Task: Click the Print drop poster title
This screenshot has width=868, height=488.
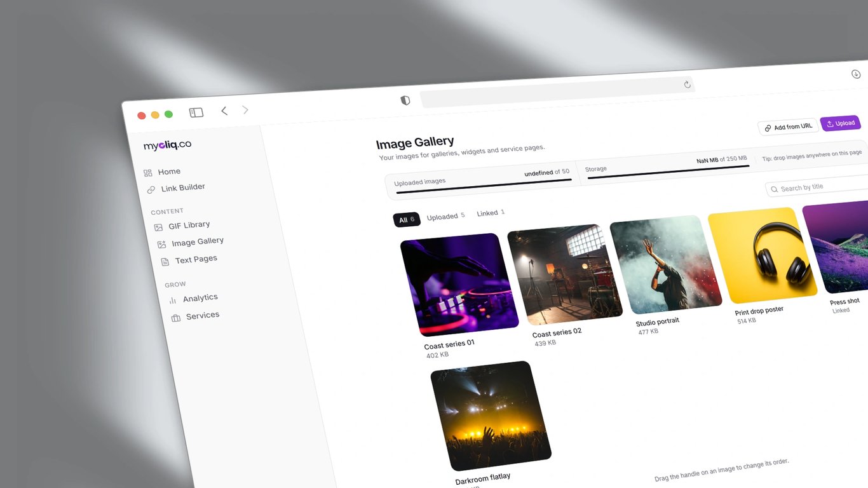Action: click(x=759, y=311)
